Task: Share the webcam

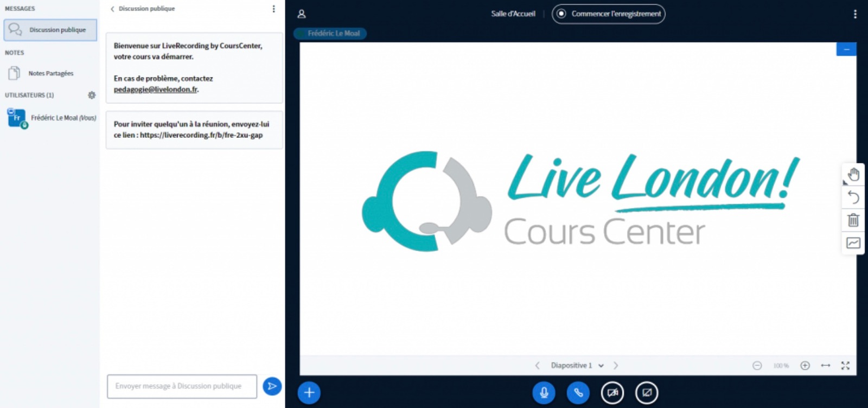Action: (612, 393)
